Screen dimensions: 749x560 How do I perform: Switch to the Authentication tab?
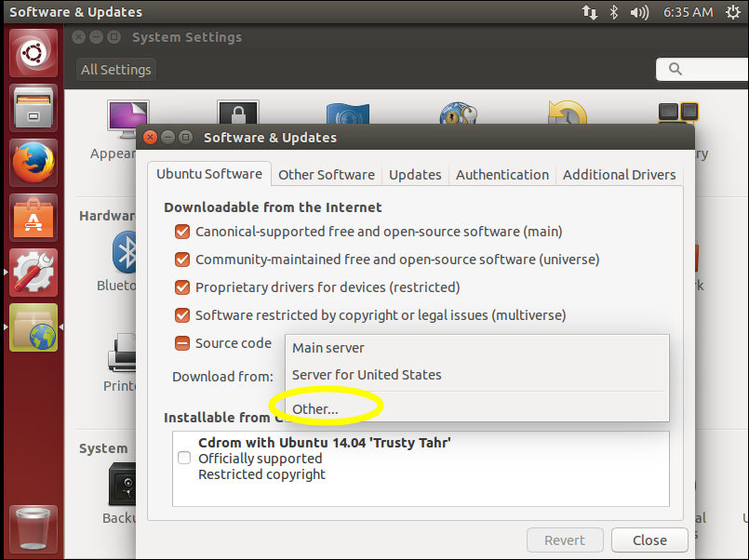coord(502,175)
